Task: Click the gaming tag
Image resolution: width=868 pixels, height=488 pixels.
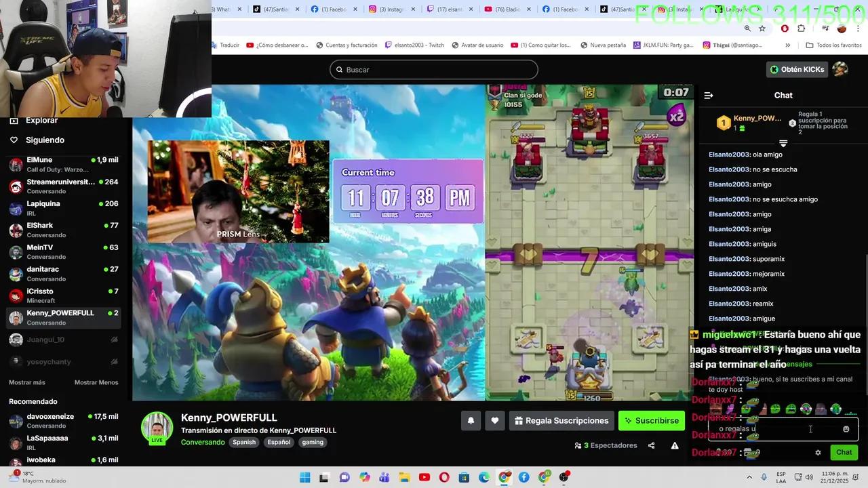Action: [x=313, y=442]
